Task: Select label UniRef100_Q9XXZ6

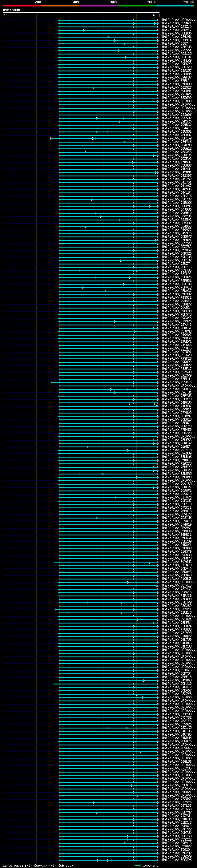Action: coord(177,670)
